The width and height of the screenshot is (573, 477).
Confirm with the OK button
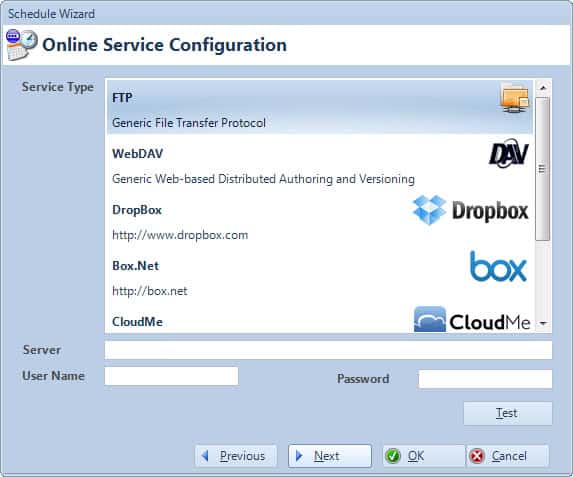pyautogui.click(x=424, y=456)
